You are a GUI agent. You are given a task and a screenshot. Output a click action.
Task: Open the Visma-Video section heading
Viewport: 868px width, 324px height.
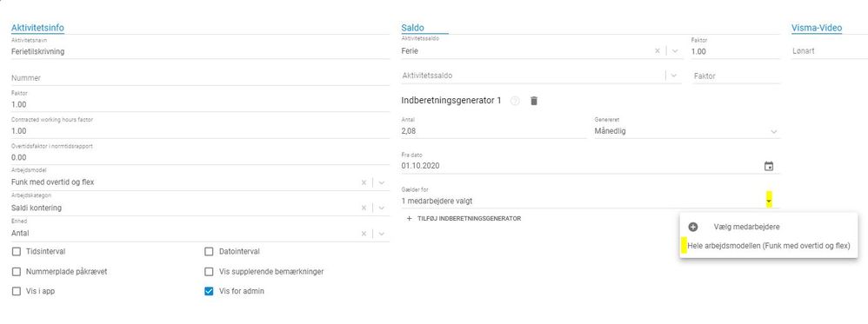point(817,28)
